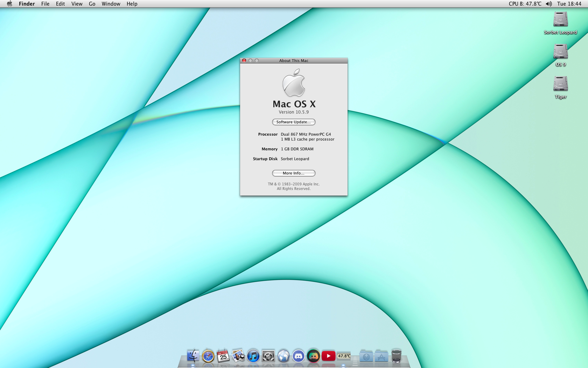This screenshot has width=588, height=368.
Task: Click the volume icon in menu bar
Action: (x=549, y=4)
